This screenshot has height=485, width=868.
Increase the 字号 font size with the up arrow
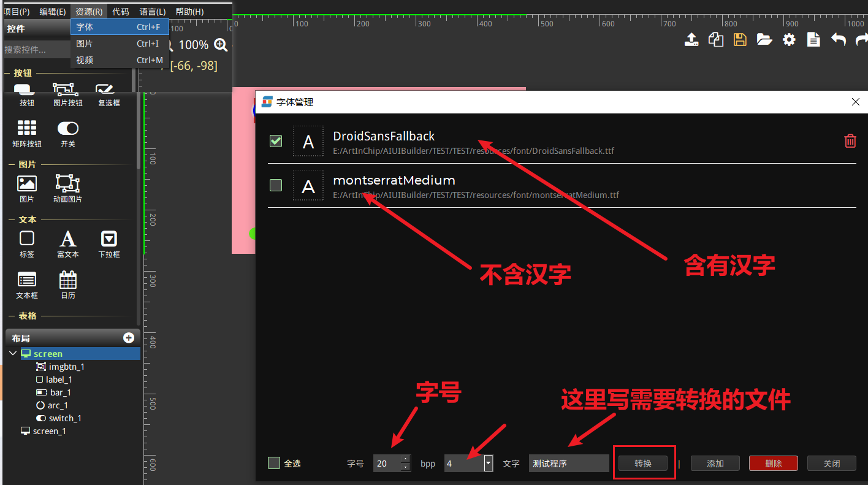[x=405, y=459]
